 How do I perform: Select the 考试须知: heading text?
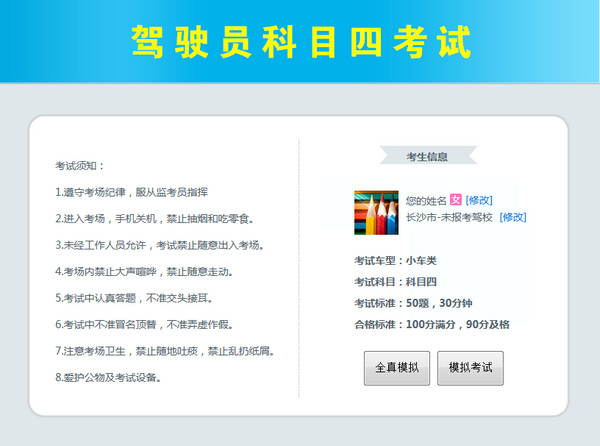pos(80,166)
